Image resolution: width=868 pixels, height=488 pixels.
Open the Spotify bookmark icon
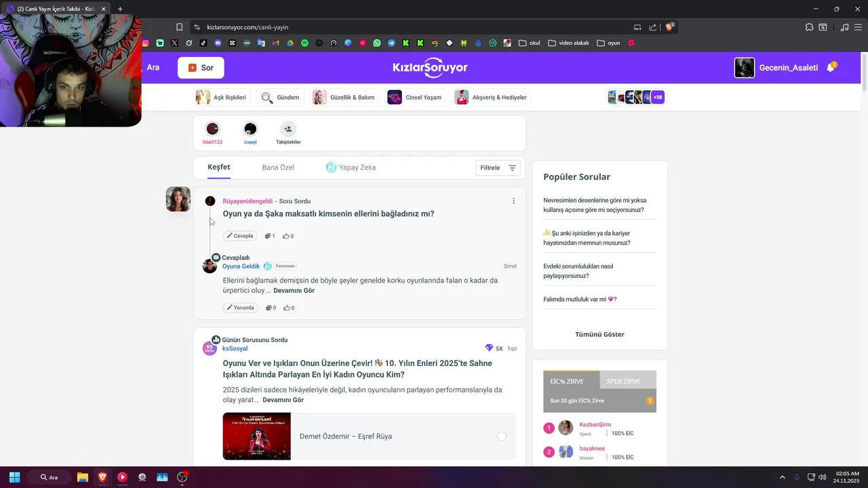[x=304, y=43]
